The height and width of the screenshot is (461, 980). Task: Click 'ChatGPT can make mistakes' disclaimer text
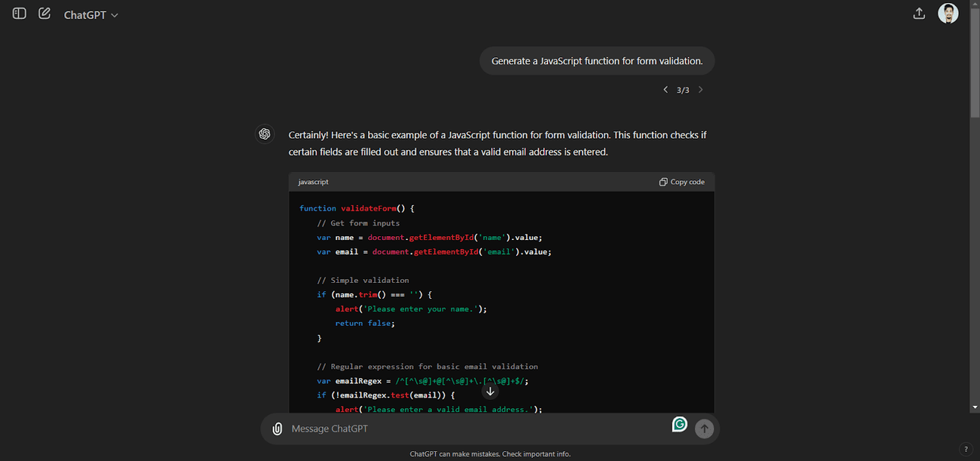tap(490, 454)
